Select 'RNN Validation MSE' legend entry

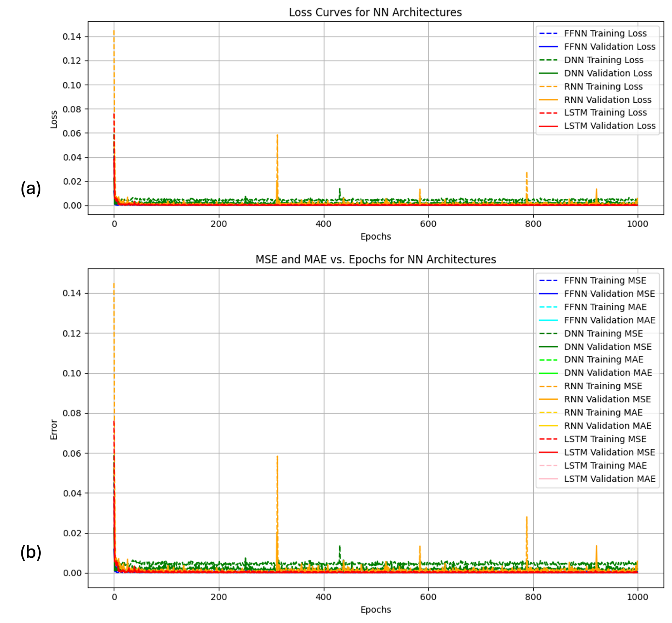[x=595, y=399]
